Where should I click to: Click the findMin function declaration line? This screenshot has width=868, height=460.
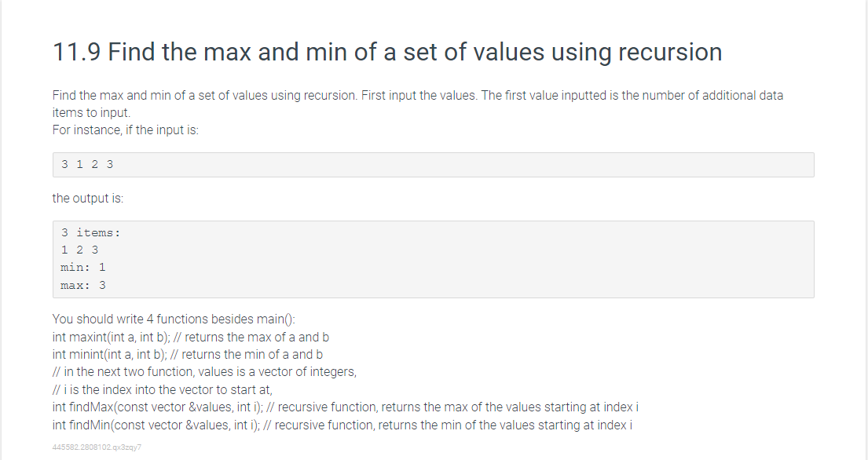(342, 425)
